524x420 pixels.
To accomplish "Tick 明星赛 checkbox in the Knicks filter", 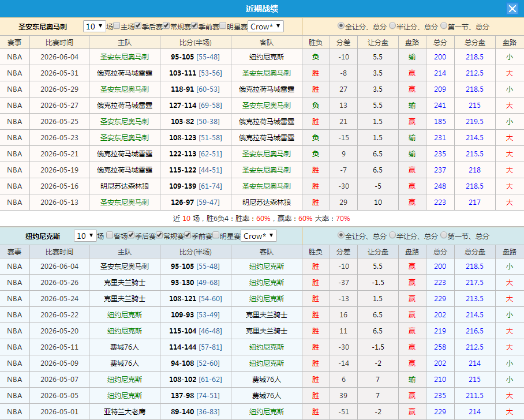I will 216,235.
